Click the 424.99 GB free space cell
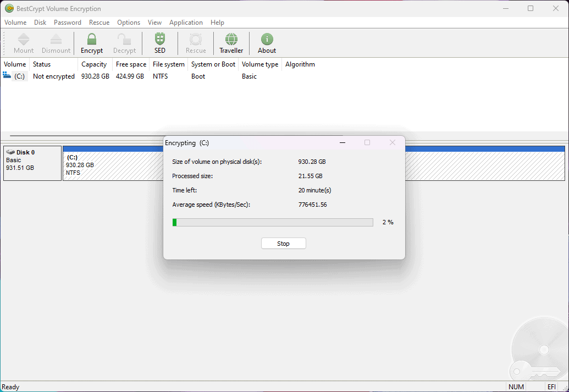This screenshot has height=392, width=569. tap(130, 76)
